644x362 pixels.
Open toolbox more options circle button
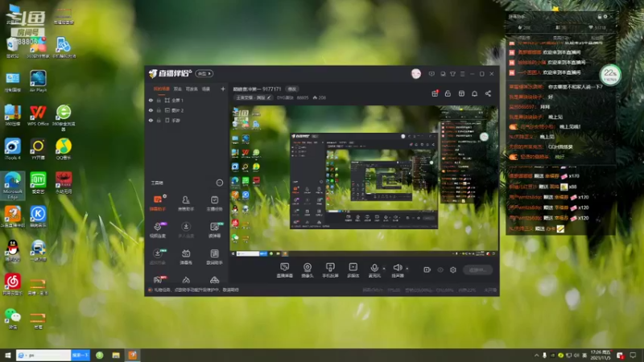click(219, 183)
